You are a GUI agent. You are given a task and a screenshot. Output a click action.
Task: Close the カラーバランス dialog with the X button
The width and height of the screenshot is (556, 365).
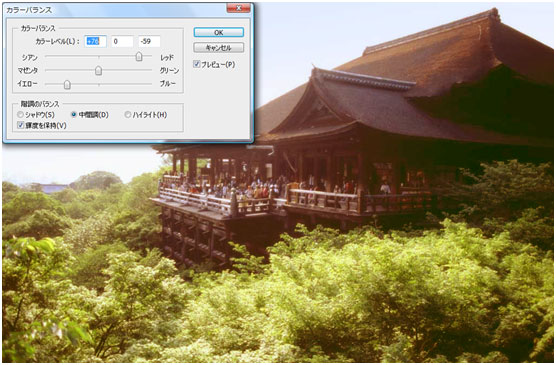coord(239,8)
